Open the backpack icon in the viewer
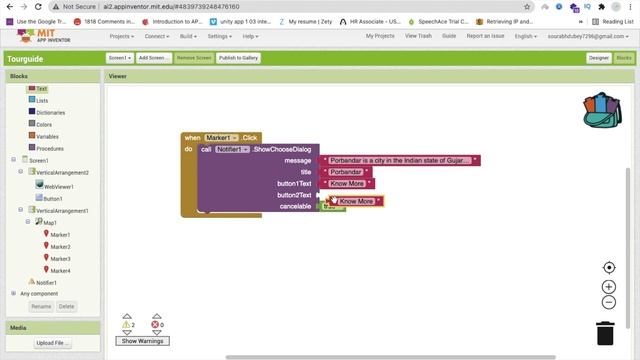The width and height of the screenshot is (640, 360). pyautogui.click(x=602, y=110)
